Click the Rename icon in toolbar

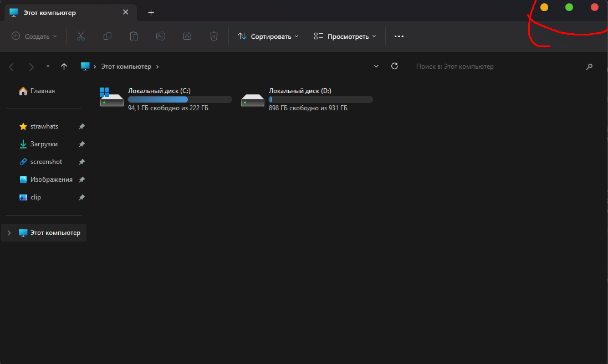coord(161,36)
